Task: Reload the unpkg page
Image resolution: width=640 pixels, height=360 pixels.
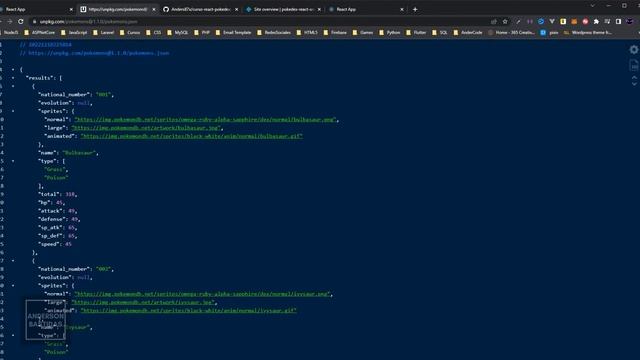Action: click(20, 21)
